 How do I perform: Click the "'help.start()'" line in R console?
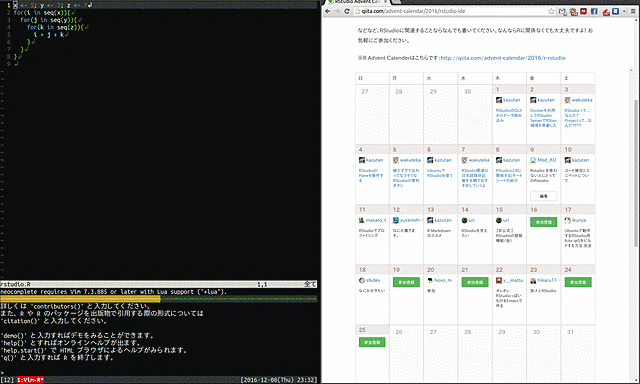94,350
